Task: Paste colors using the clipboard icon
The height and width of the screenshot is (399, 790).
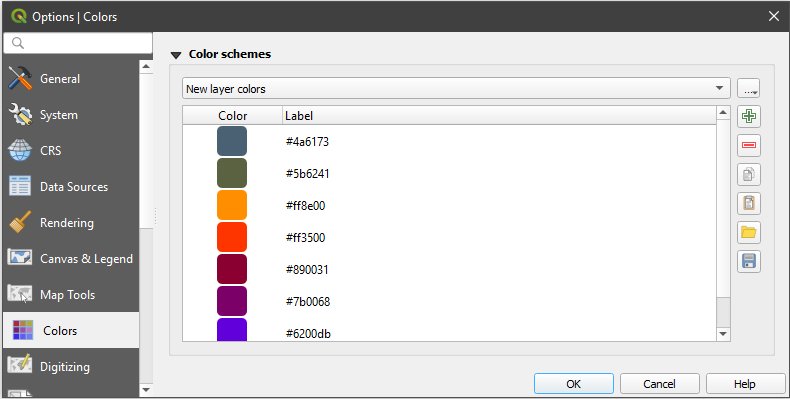Action: [749, 204]
